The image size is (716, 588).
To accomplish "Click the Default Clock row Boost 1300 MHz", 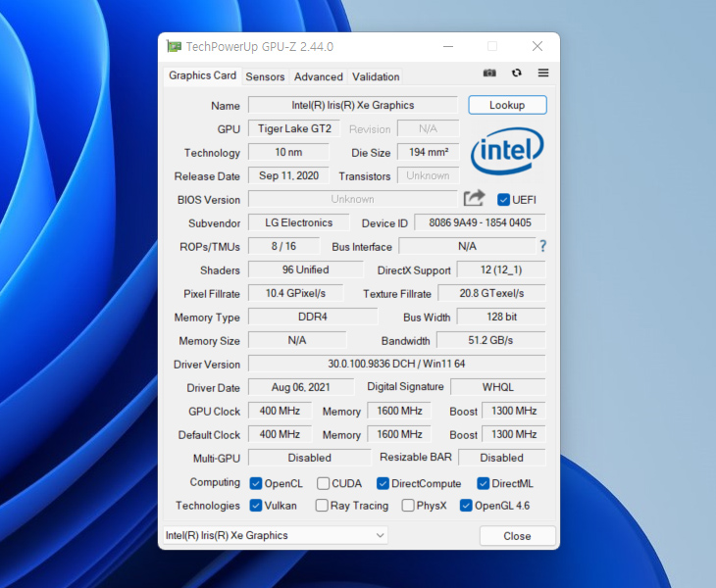I will click(514, 434).
